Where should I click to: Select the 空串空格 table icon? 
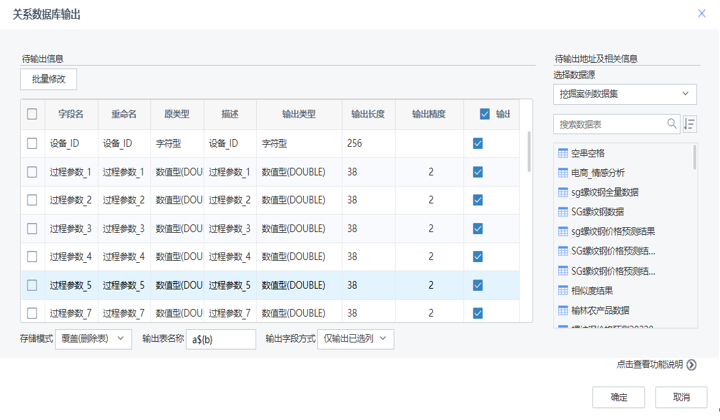pos(563,154)
